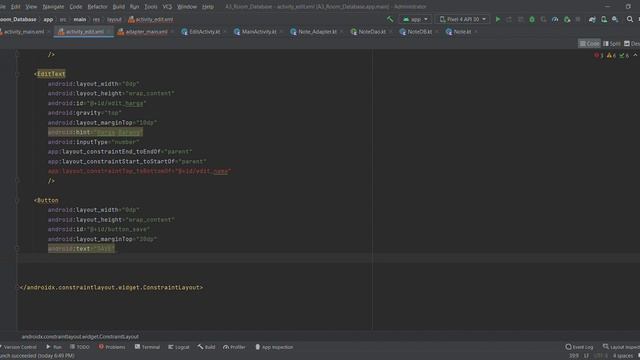Open the SDK Manager toolbar icon

(615, 19)
